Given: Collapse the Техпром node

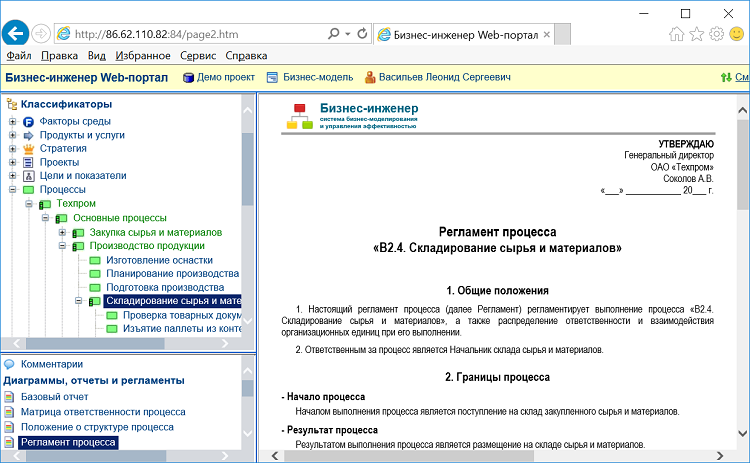Looking at the screenshot, I should [29, 204].
